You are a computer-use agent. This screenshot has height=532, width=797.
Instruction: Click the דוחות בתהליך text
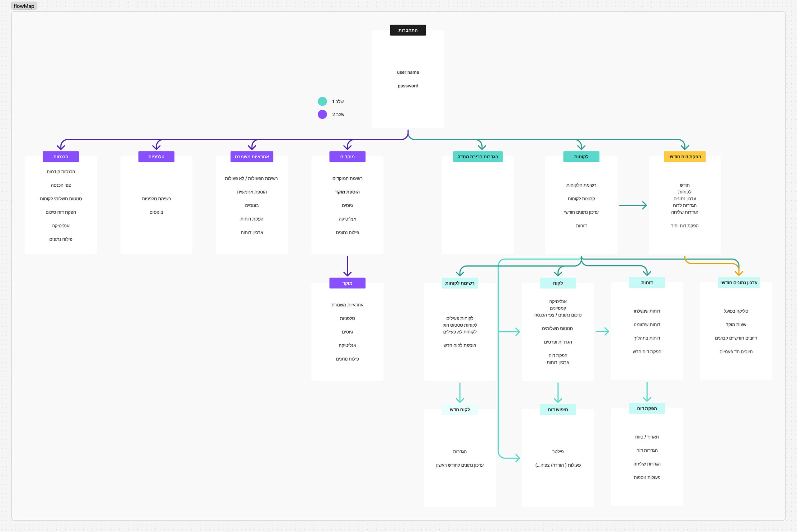coord(647,338)
